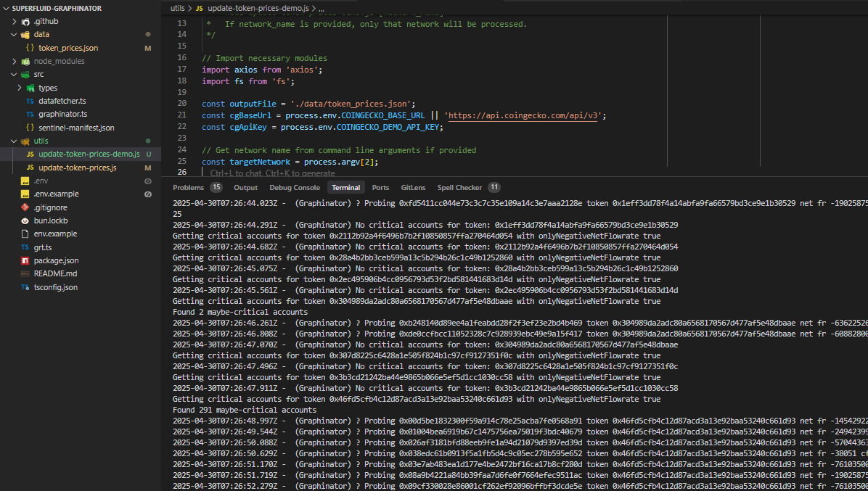
Task: Switch to the Output panel tab
Action: 245,187
